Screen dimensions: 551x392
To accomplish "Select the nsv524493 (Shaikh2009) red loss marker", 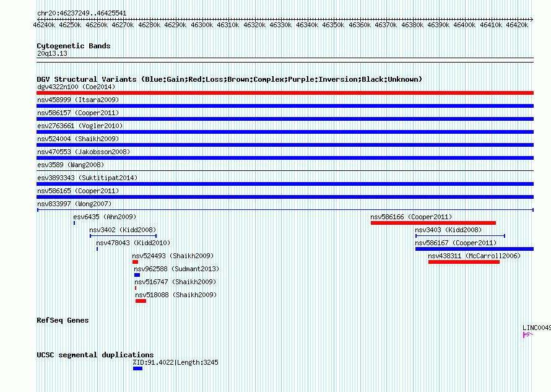I will tap(136, 262).
